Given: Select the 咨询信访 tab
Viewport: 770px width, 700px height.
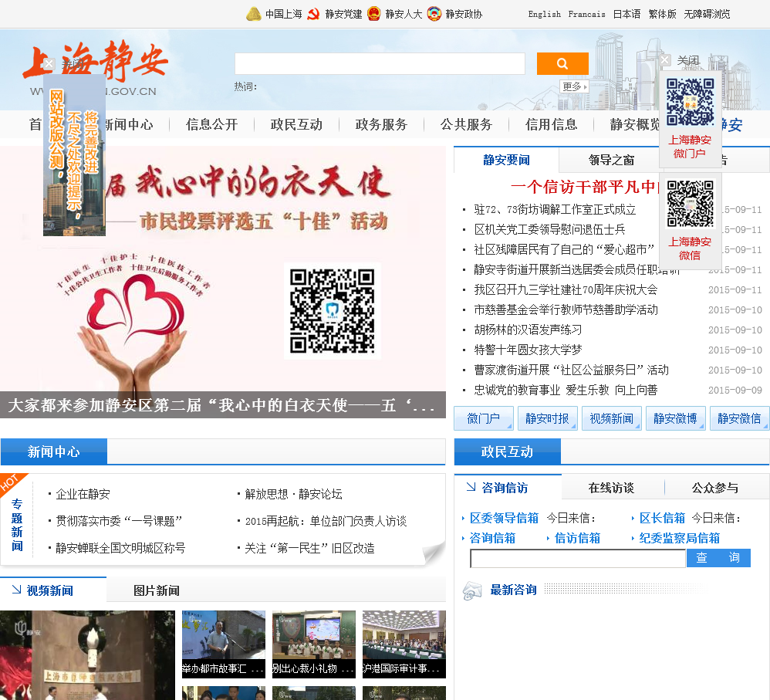Looking at the screenshot, I should [x=508, y=487].
